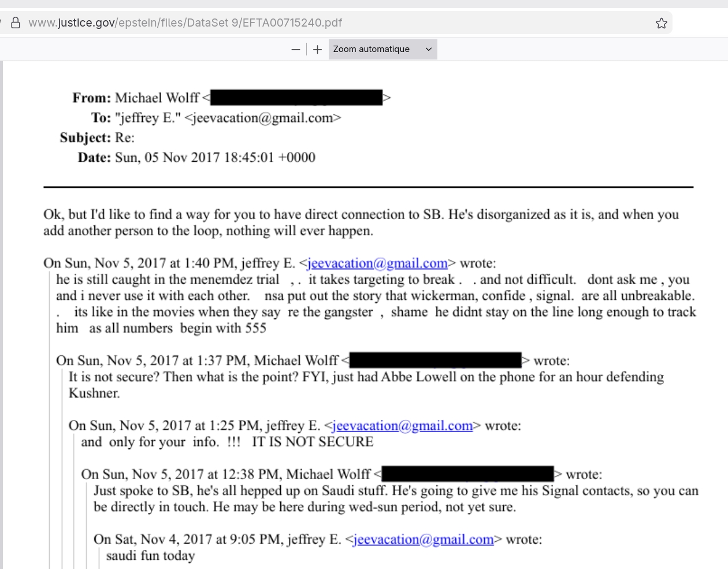Image resolution: width=728 pixels, height=569 pixels.
Task: Click the redacted address in 1:37 PM reply
Action: (435, 360)
